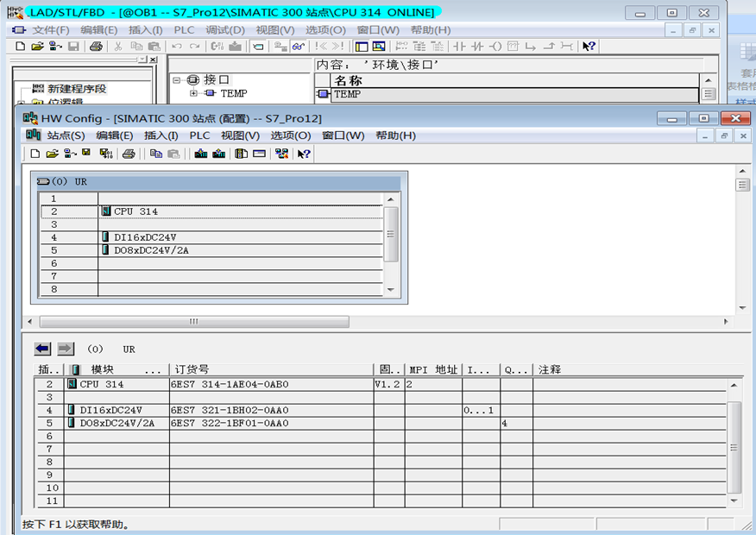The height and width of the screenshot is (535, 756).
Task: Select the CPU 314 row in rack
Action: (x=136, y=211)
